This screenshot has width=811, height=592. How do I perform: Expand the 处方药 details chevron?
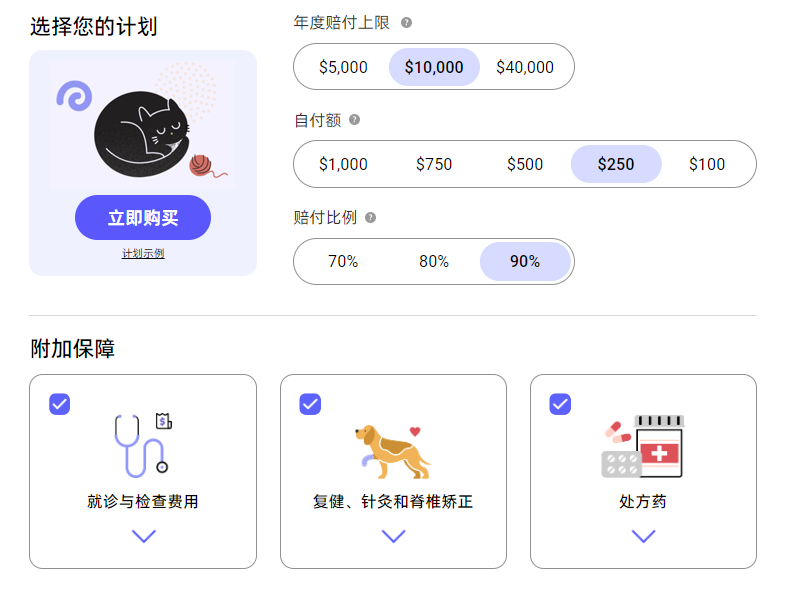(643, 536)
